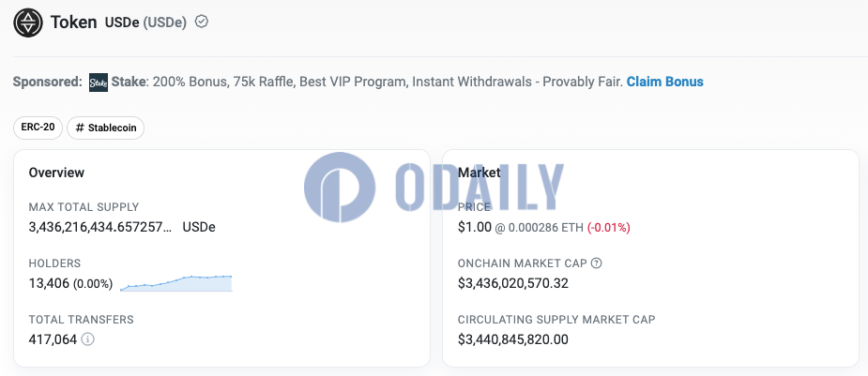Image resolution: width=868 pixels, height=376 pixels.
Task: Click the verified checkmark badge beside USDe
Action: click(x=202, y=23)
